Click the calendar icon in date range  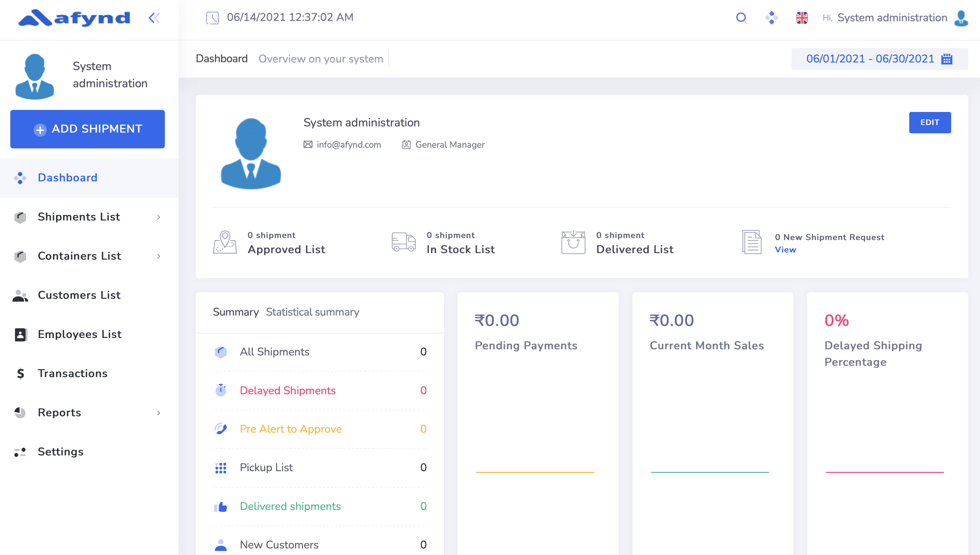pyautogui.click(x=946, y=59)
